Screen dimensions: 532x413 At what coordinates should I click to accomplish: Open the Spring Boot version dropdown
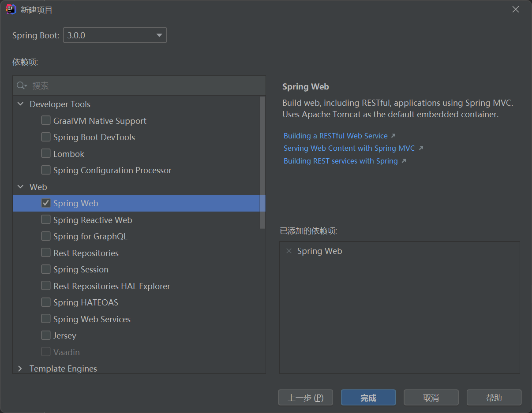[x=115, y=35]
